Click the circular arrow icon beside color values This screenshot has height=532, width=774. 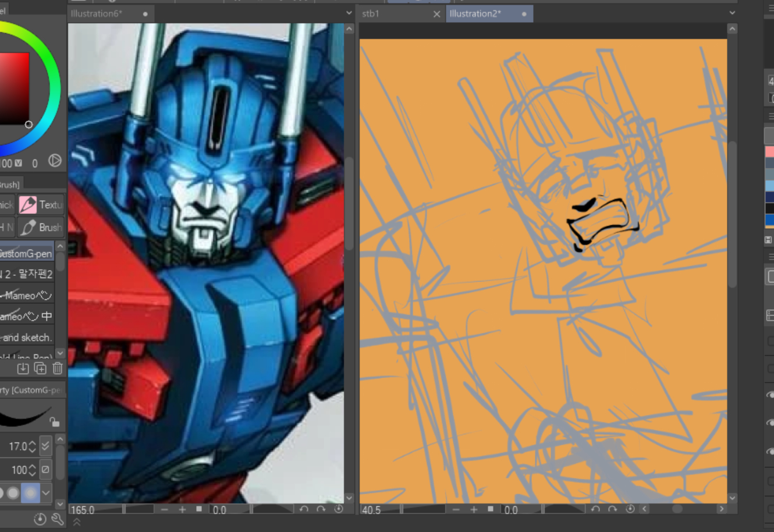[x=55, y=161]
